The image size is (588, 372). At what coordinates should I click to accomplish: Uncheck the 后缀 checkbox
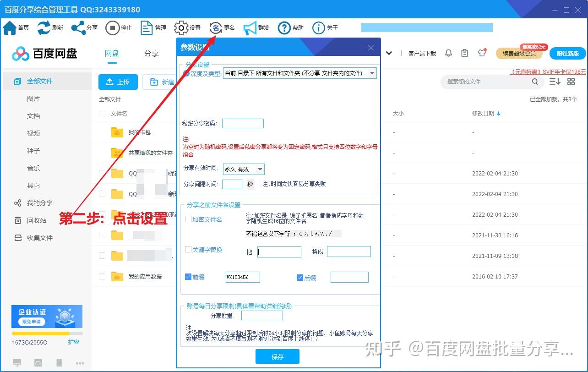click(x=300, y=278)
